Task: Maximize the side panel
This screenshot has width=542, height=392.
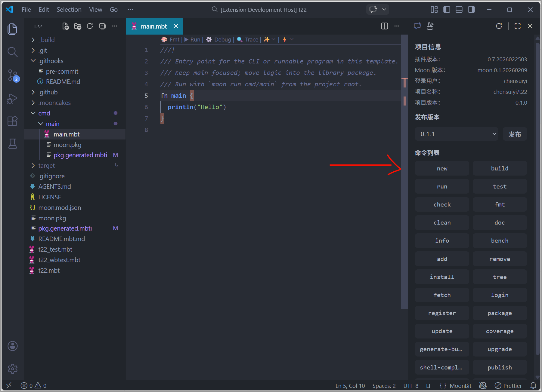Action: (x=518, y=26)
